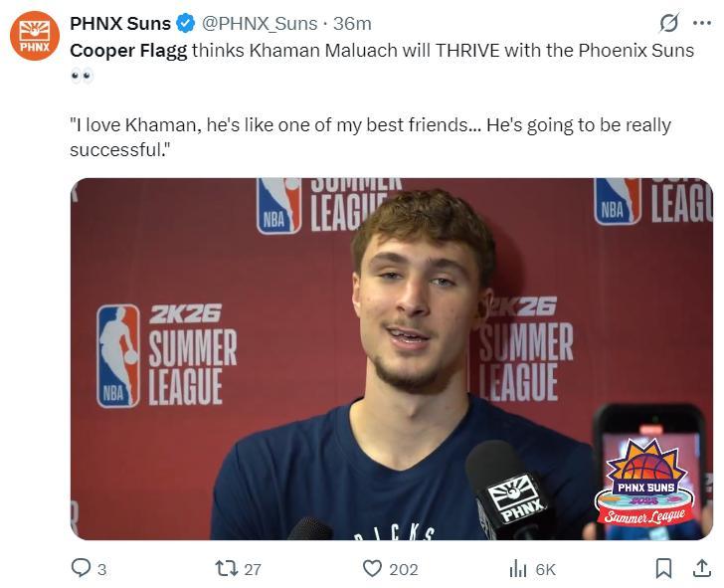This screenshot has height=588, width=724.
Task: Bookmark this post
Action: click(x=663, y=568)
